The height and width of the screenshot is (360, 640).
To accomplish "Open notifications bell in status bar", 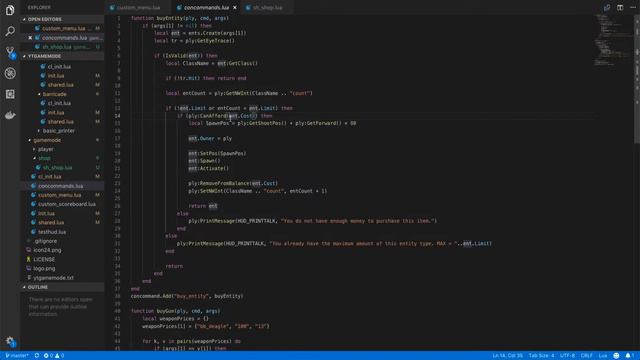I will 629,356.
